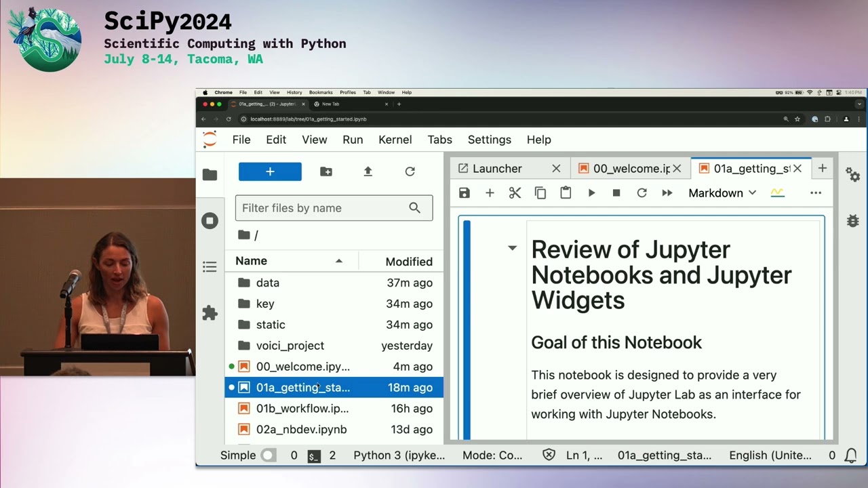Click the Ln 1 cursor position status
This screenshot has height=488, width=868.
(584, 455)
